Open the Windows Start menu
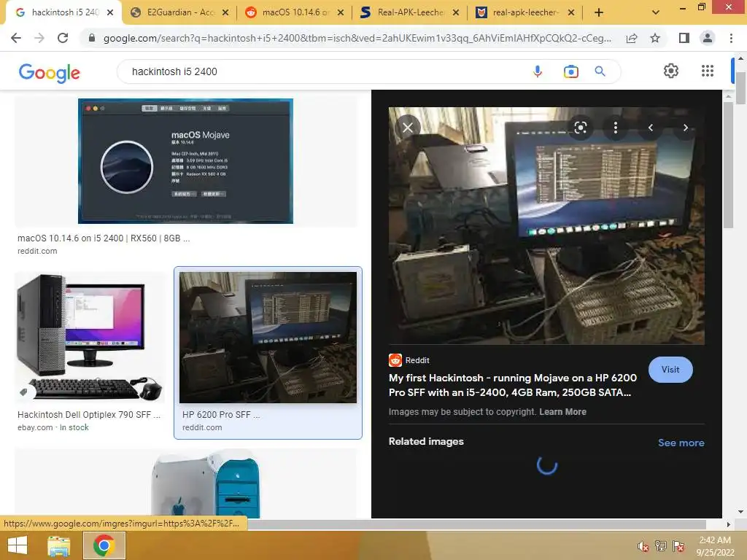 [x=18, y=545]
